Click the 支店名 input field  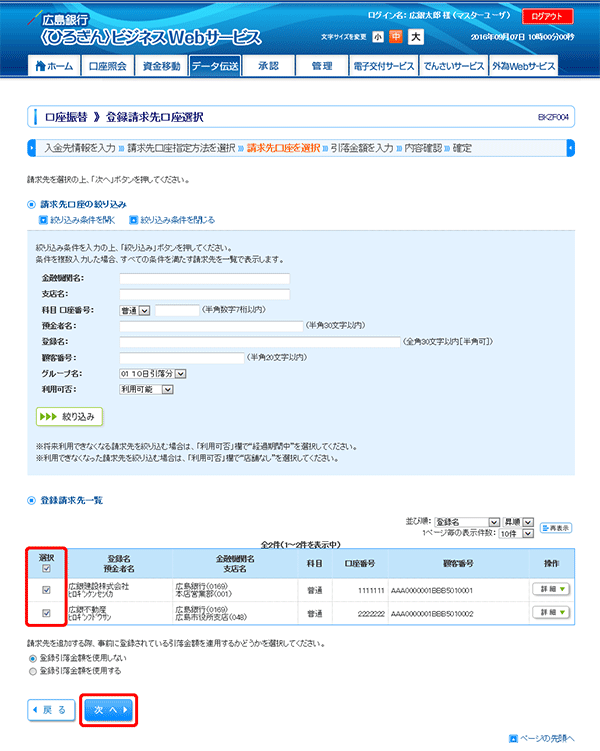[x=204, y=295]
